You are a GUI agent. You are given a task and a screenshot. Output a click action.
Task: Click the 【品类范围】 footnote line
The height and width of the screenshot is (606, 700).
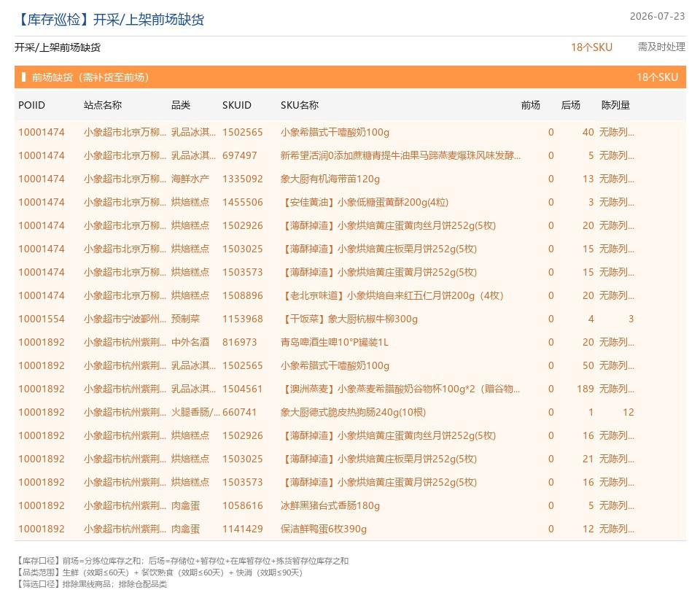[x=160, y=572]
